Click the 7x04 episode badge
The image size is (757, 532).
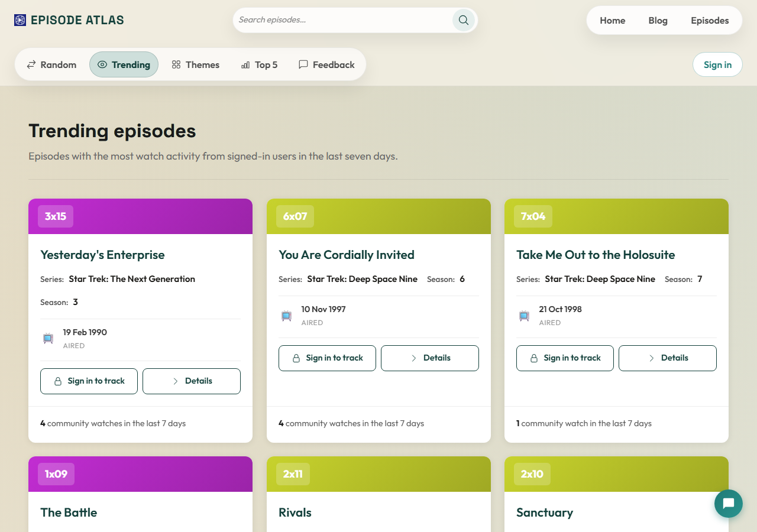tap(533, 216)
